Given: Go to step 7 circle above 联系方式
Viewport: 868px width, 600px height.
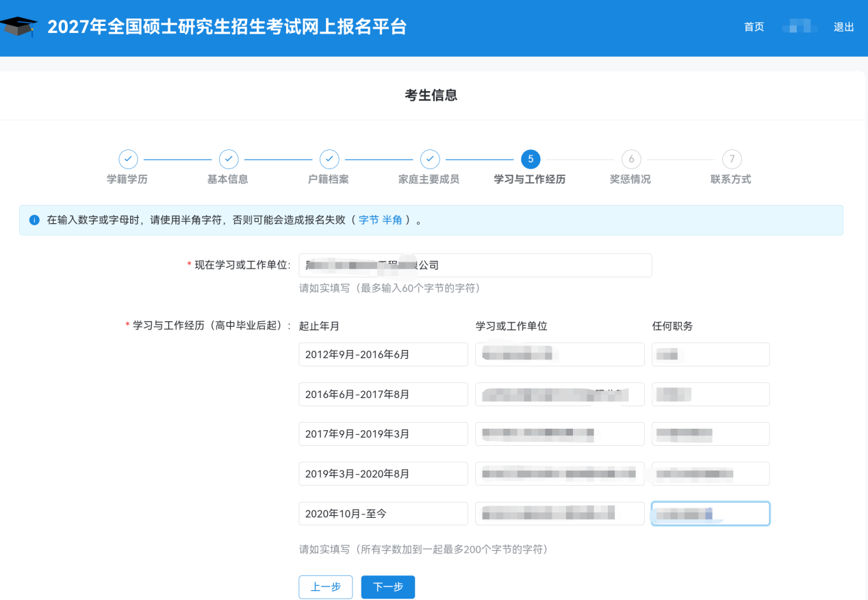Looking at the screenshot, I should coord(732,159).
